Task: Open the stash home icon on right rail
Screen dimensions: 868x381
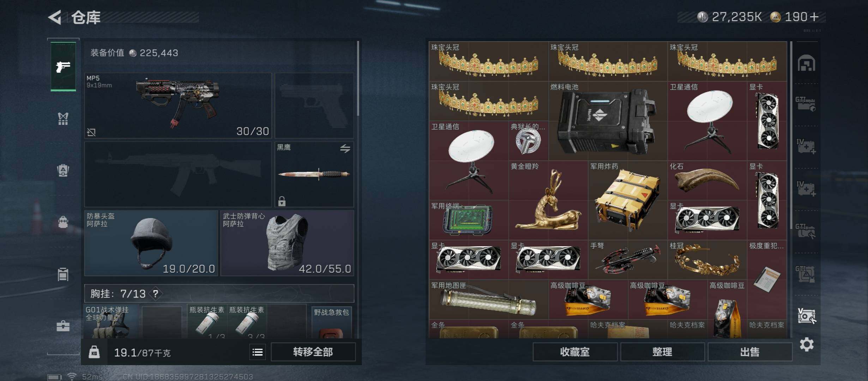Action: coord(806,63)
